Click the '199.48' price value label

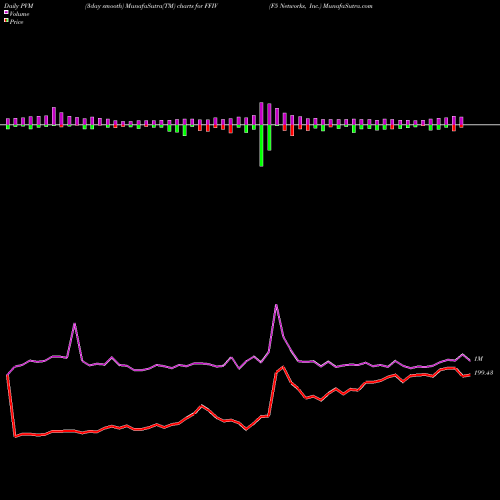(x=483, y=373)
